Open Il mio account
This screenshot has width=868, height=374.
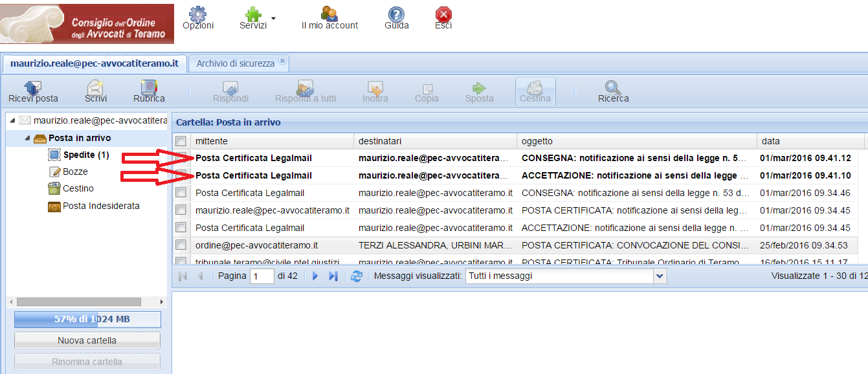(x=329, y=14)
